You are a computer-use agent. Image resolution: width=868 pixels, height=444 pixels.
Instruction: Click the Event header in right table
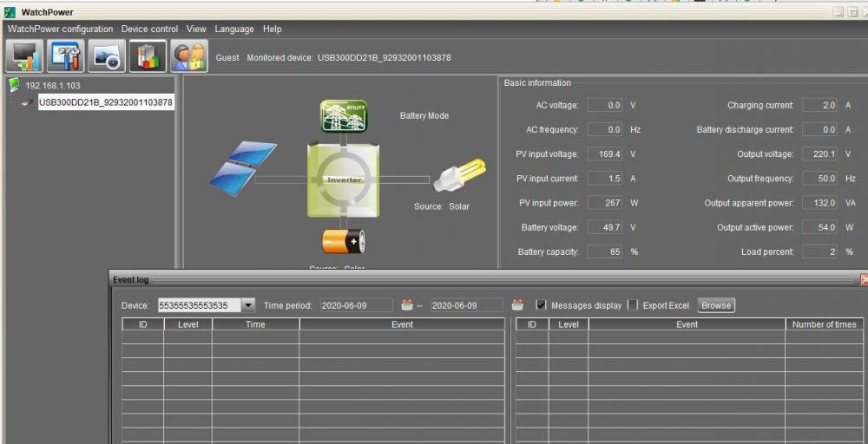click(687, 324)
